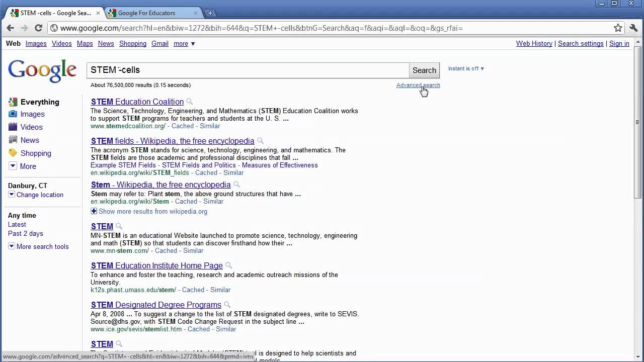
Task: Preview STEM Designated Degree Programs via magnifier
Action: click(x=227, y=305)
